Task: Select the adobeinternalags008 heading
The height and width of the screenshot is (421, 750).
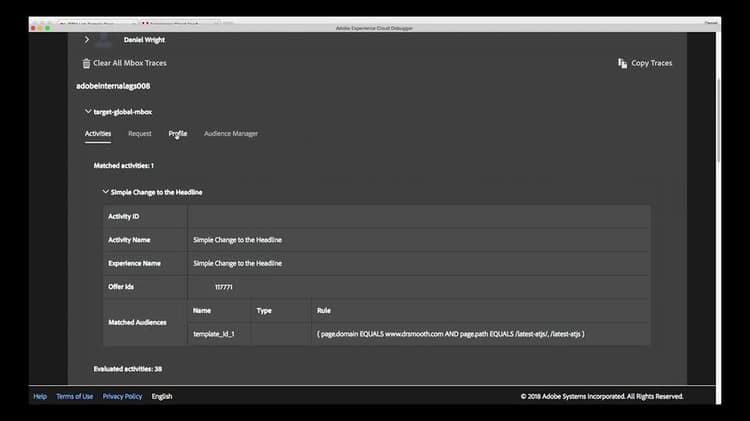Action: [113, 86]
